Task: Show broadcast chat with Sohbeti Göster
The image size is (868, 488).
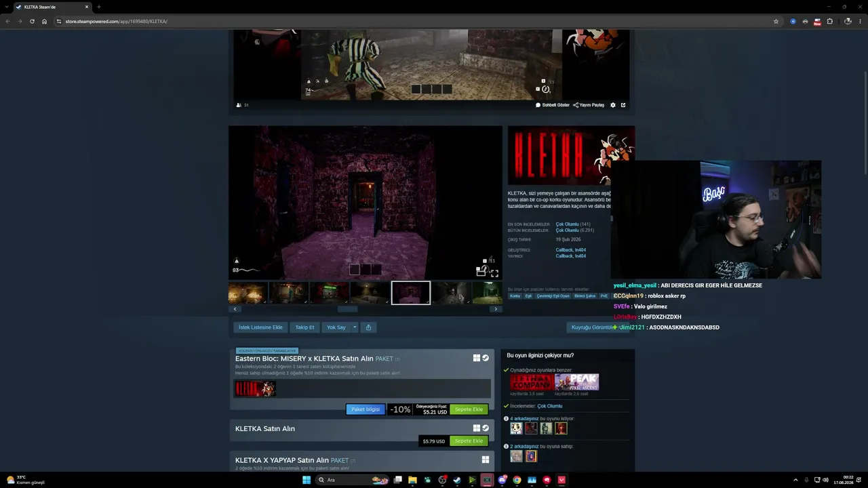Action: tap(553, 105)
